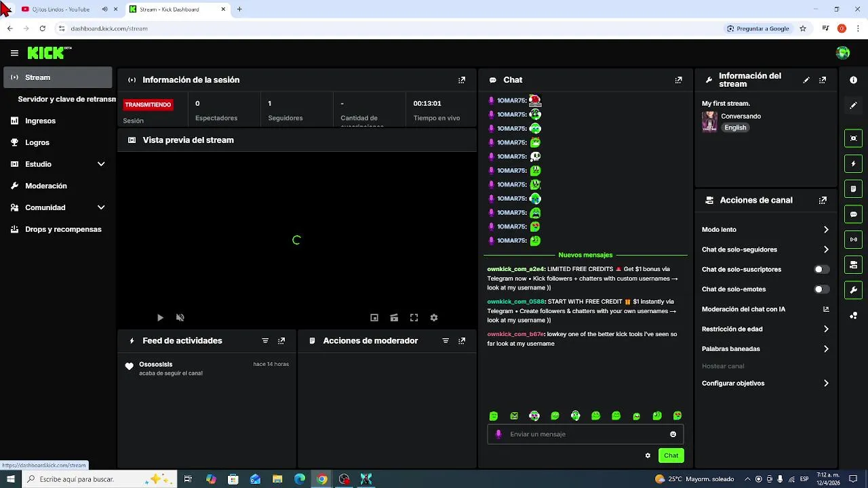This screenshot has width=868, height=488.
Task: Pop out the Acciones de canal panel
Action: tap(823, 201)
